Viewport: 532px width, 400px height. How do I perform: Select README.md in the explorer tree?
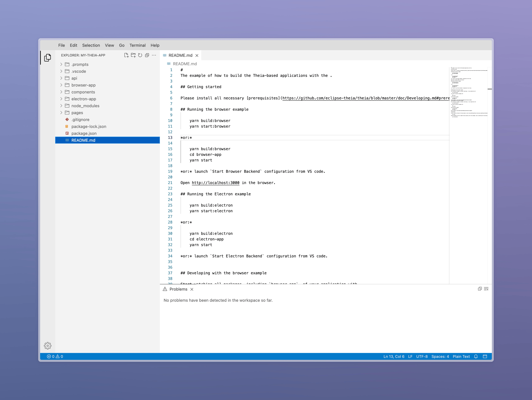[107, 140]
